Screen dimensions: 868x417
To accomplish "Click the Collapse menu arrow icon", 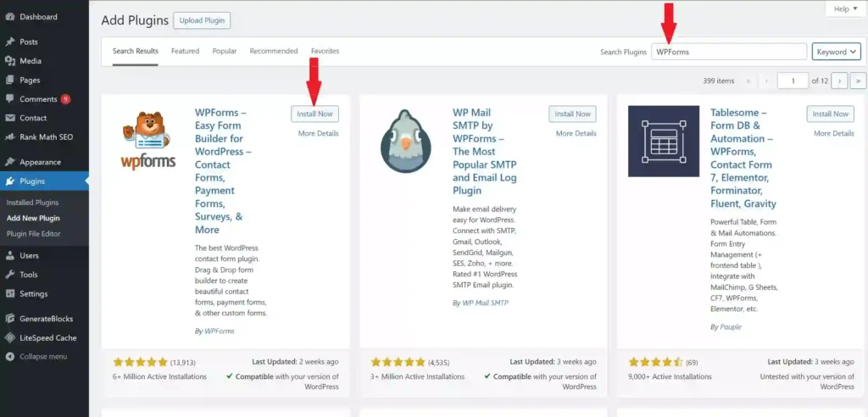I will point(9,357).
